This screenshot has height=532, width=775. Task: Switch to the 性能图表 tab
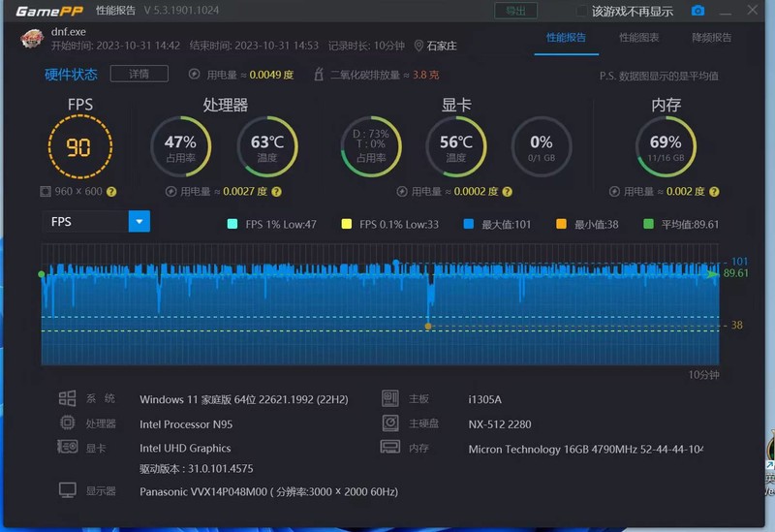point(638,38)
